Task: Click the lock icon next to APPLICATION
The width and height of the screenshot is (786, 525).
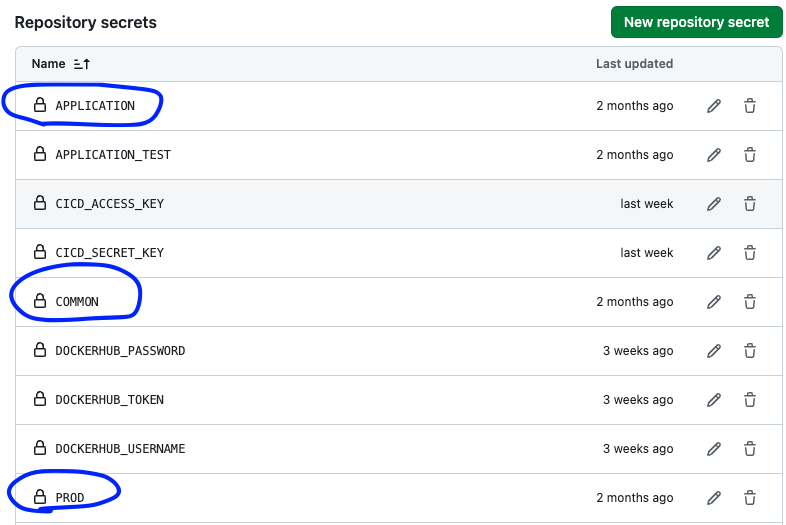Action: 40,105
